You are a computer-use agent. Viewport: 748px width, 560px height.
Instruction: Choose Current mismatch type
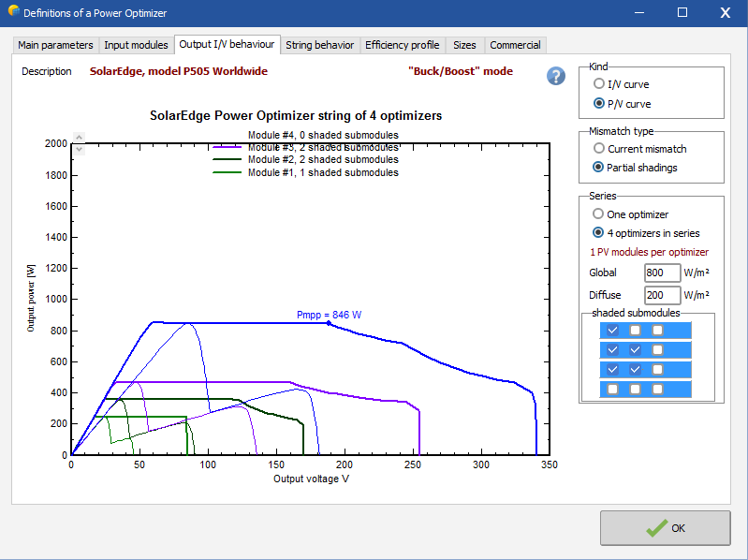coord(639,148)
